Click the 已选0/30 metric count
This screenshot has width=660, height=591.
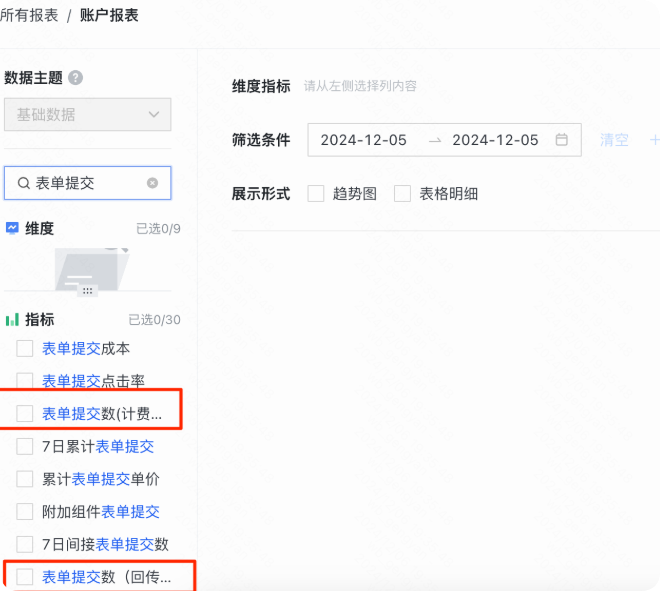click(154, 320)
